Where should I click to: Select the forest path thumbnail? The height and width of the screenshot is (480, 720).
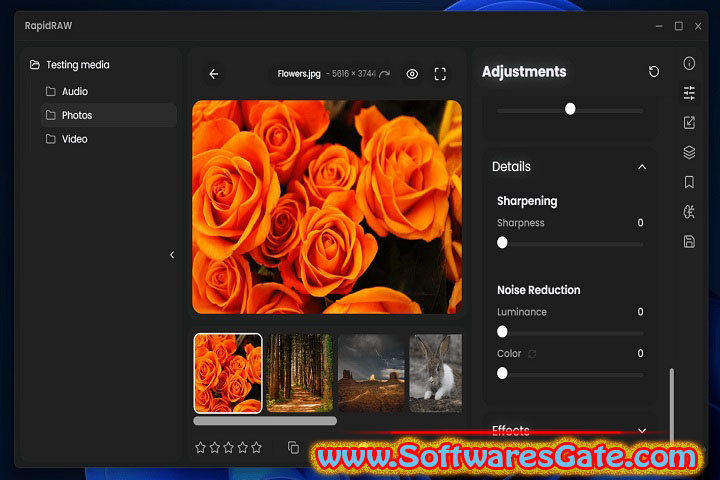[x=300, y=373]
